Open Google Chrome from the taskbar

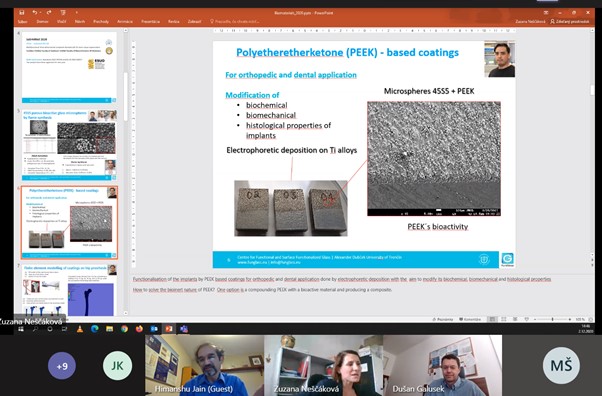(124, 328)
